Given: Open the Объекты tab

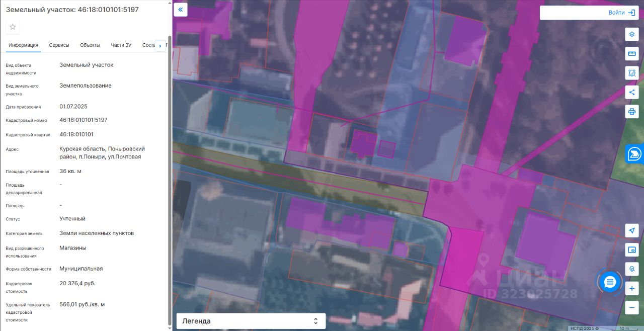Looking at the screenshot, I should (x=90, y=45).
